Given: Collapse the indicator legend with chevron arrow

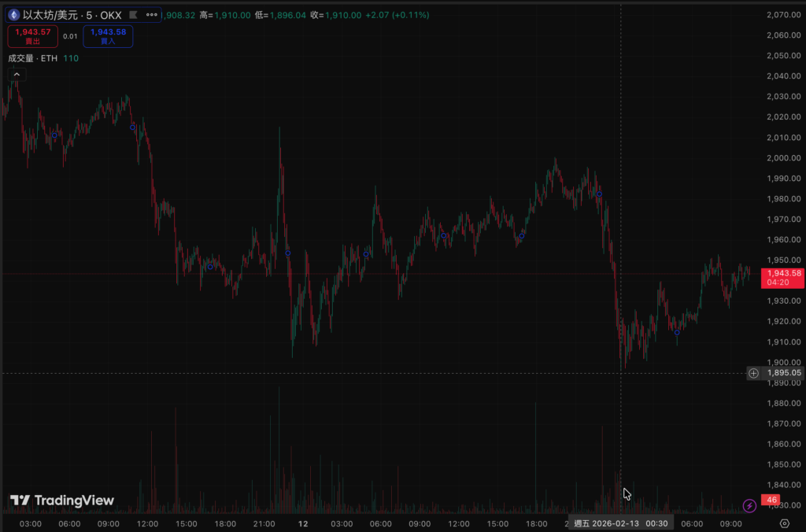Looking at the screenshot, I should click(17, 74).
